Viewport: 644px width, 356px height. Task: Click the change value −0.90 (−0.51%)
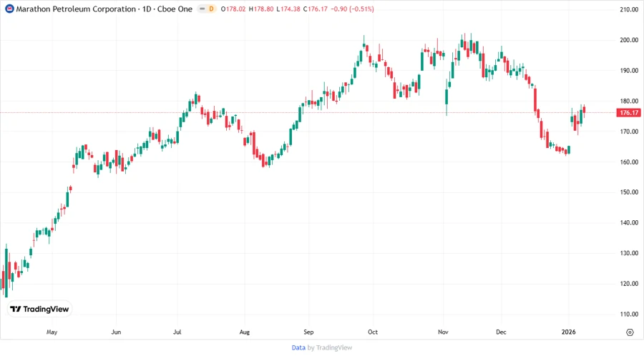click(352, 9)
